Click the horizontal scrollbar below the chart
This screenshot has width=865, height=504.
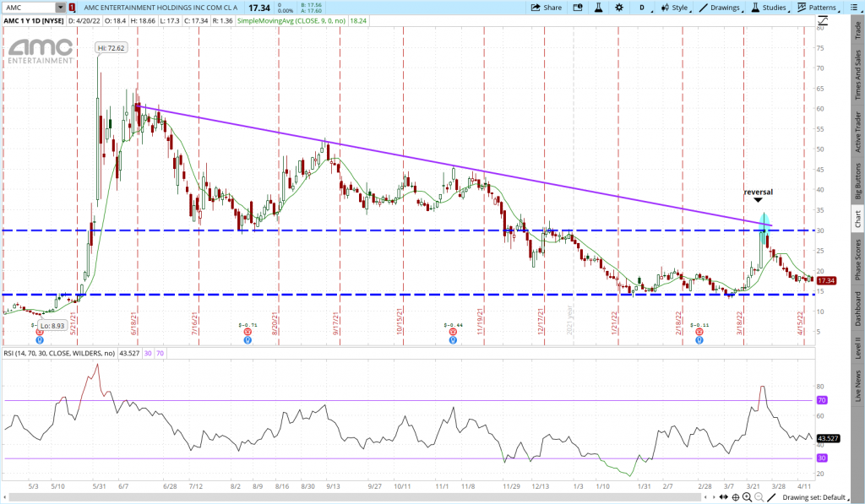pos(422,497)
